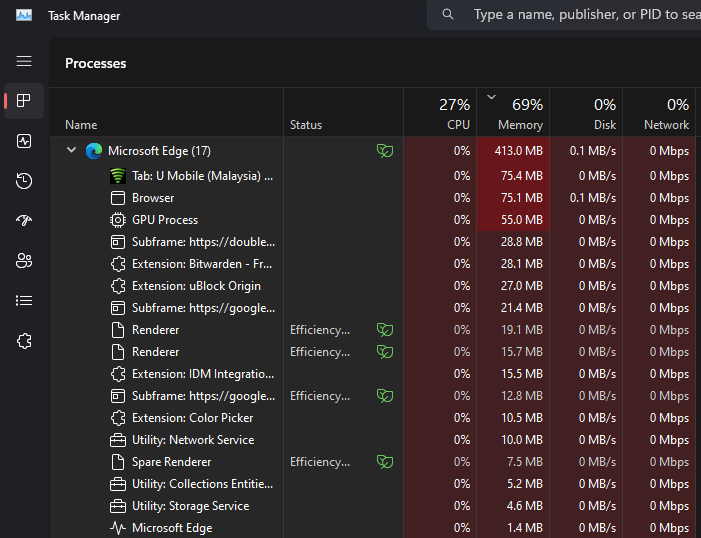The height and width of the screenshot is (538, 701).
Task: Click the search magnifier icon
Action: point(448,14)
